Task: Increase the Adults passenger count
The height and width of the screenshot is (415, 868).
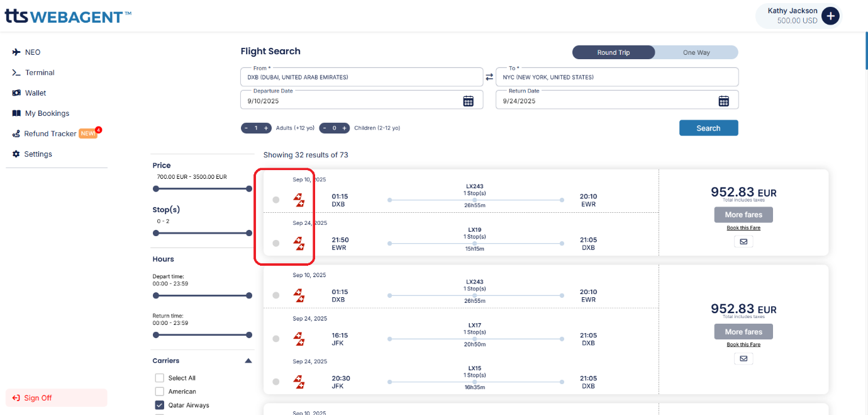Action: 266,128
